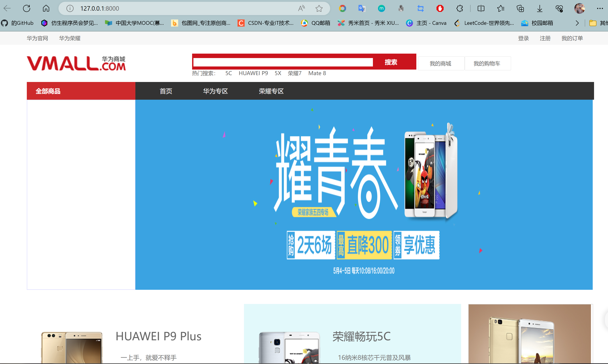Open the 秀米首页 bookmark

pyautogui.click(x=368, y=23)
